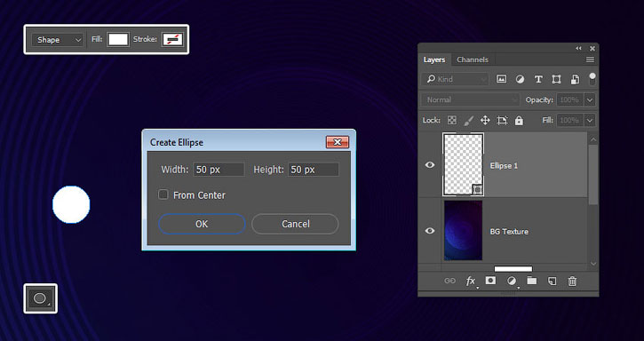Viewport: 644px width, 341px height.
Task: Select the Ellipse tool icon
Action: [x=40, y=298]
